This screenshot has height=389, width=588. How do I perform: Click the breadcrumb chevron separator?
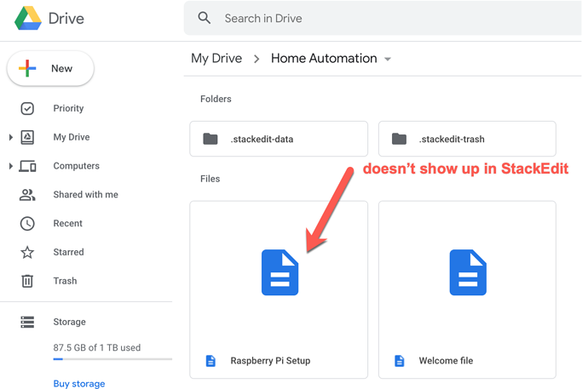(257, 59)
